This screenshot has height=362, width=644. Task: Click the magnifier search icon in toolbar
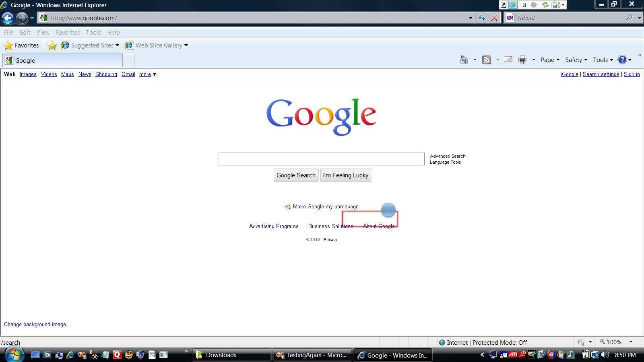pos(629,18)
